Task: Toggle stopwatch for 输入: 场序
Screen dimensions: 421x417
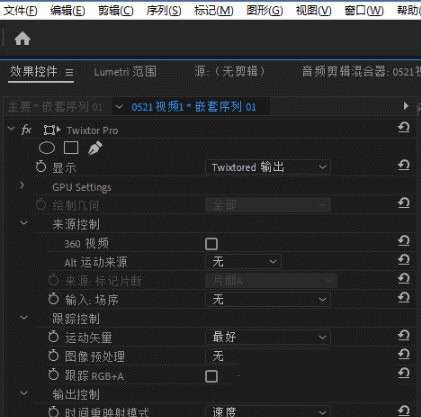Action: (53, 299)
